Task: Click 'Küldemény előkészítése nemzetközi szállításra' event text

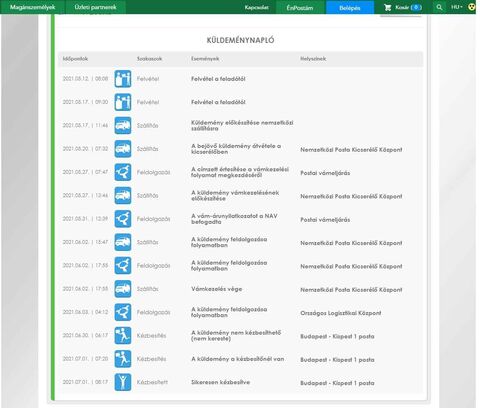Action: [x=242, y=126]
